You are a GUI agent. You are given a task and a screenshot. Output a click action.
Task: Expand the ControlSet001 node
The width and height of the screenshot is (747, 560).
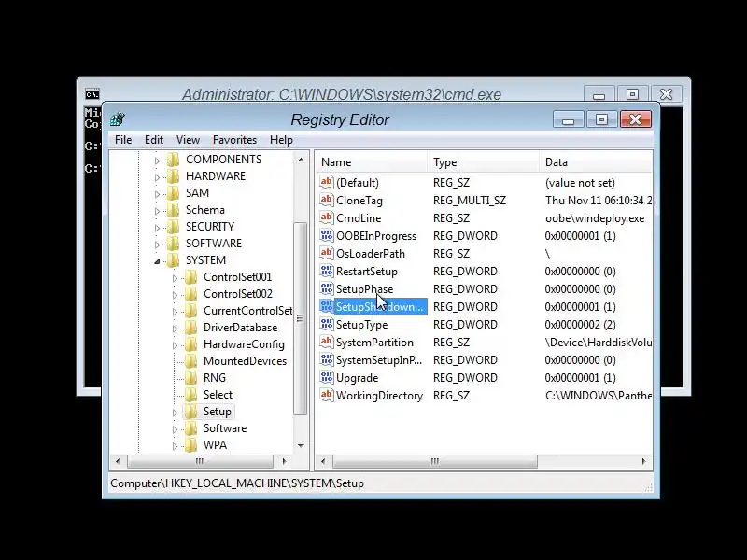coord(175,278)
